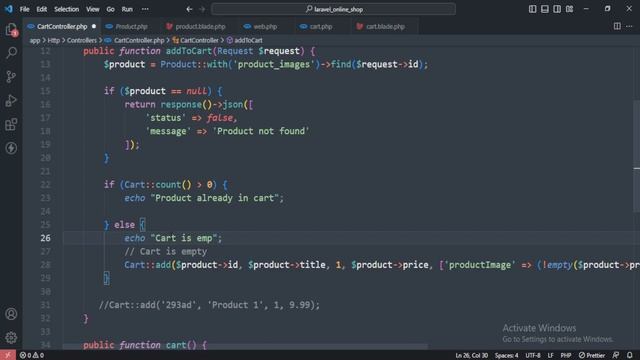Show errors and warnings count
The height and width of the screenshot is (360, 640).
click(x=32, y=355)
